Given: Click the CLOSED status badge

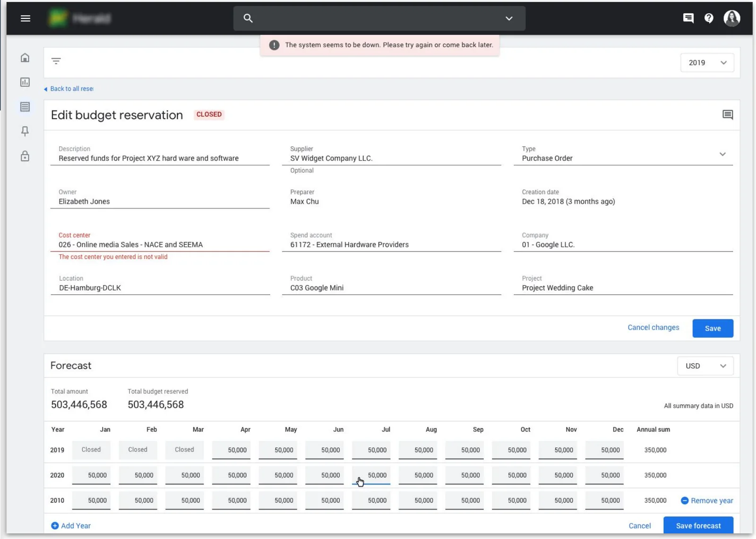Looking at the screenshot, I should [209, 114].
